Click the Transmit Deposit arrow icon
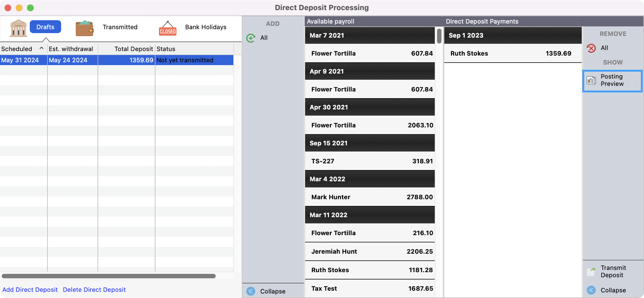644x298 pixels. 591,271
